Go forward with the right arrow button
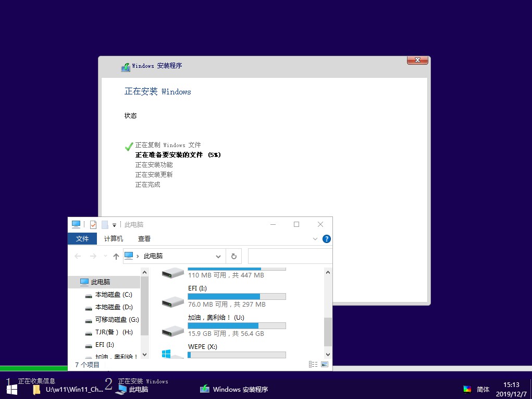532x399 pixels. tap(93, 256)
